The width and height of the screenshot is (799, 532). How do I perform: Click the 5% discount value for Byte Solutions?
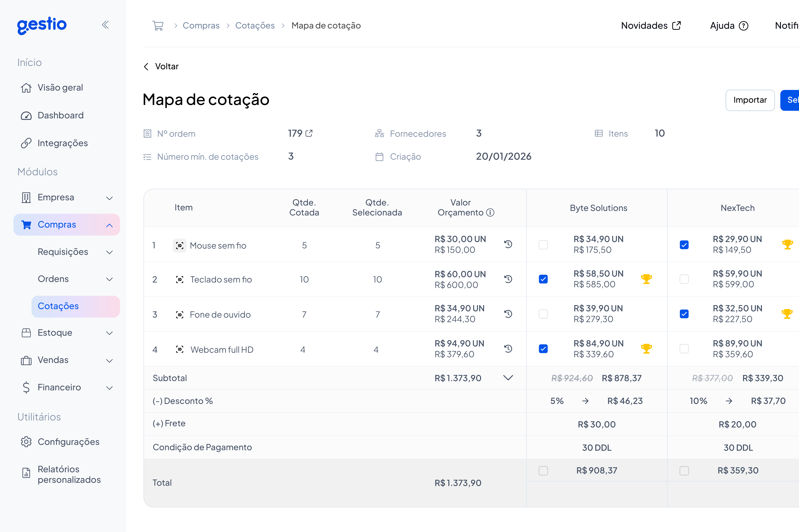tap(557, 401)
